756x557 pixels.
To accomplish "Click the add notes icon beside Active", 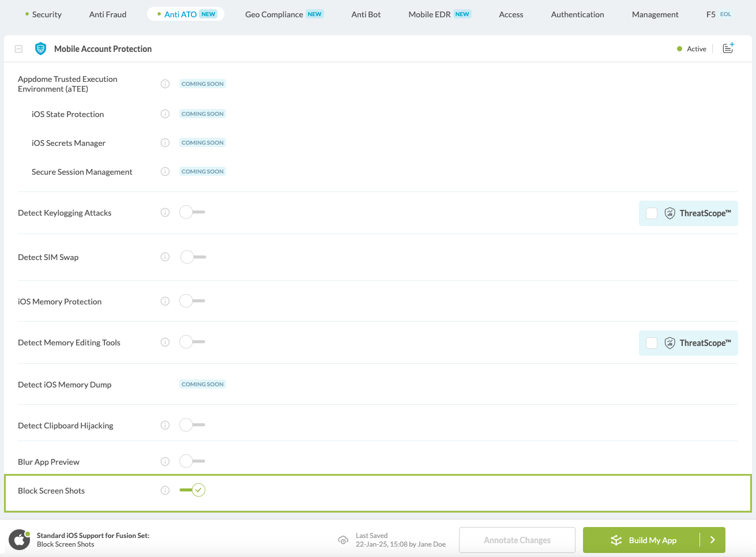I will tap(728, 48).
